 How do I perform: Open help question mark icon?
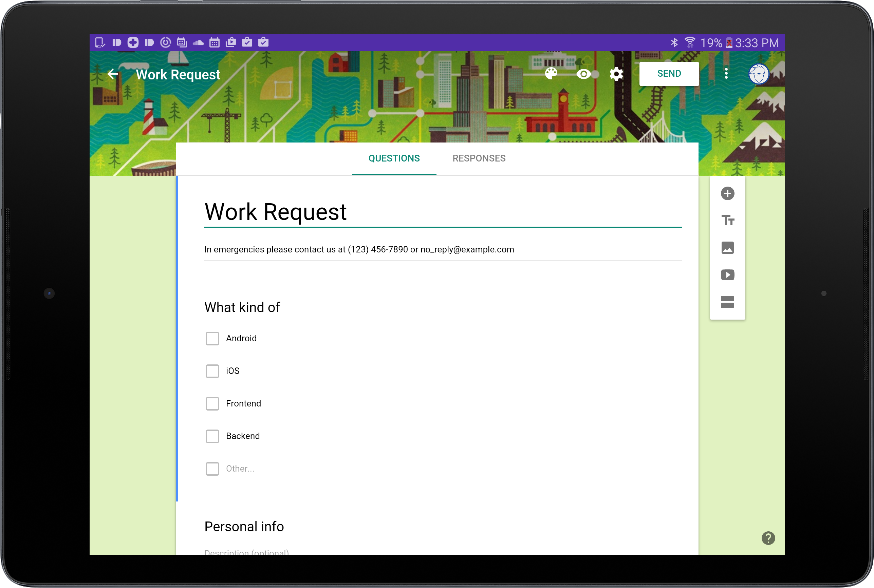768,538
